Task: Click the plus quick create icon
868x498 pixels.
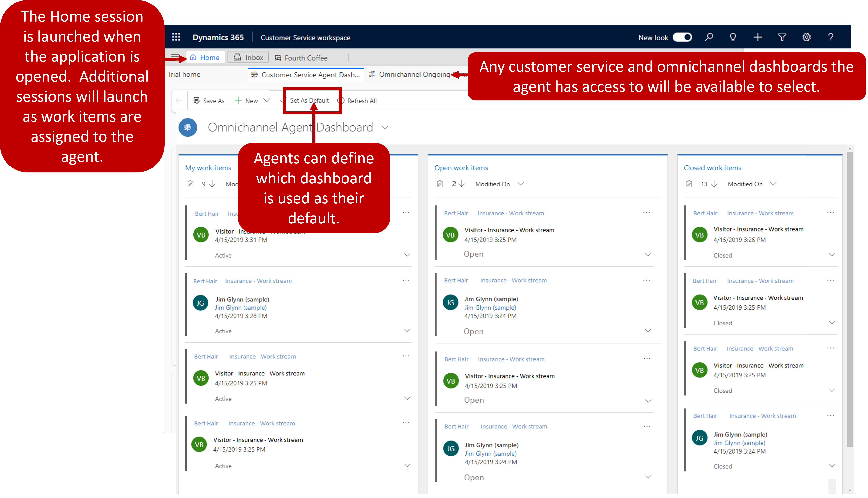Action: pyautogui.click(x=758, y=37)
